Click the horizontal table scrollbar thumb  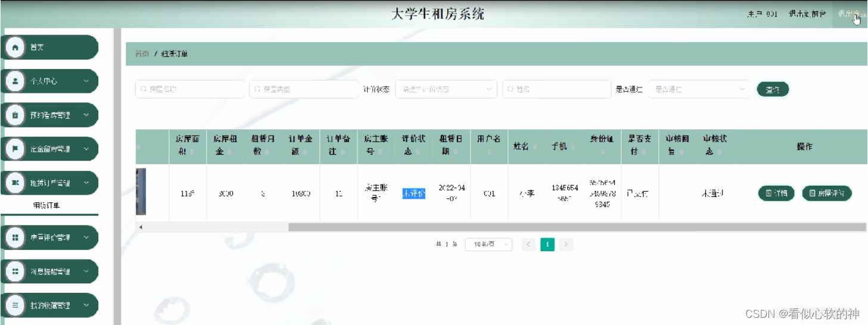[x=577, y=227]
